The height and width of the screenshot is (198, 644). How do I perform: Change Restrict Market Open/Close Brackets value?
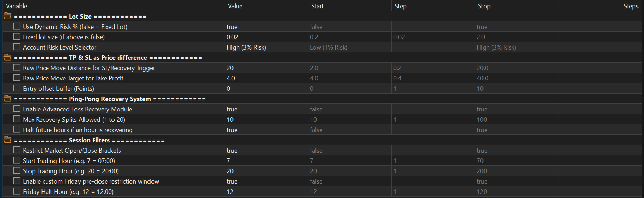point(266,150)
